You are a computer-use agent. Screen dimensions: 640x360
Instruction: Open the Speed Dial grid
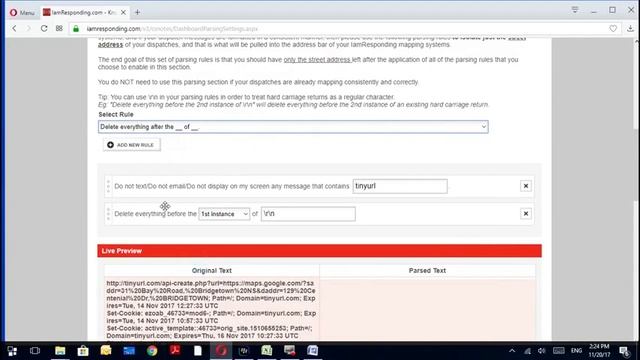pos(59,29)
